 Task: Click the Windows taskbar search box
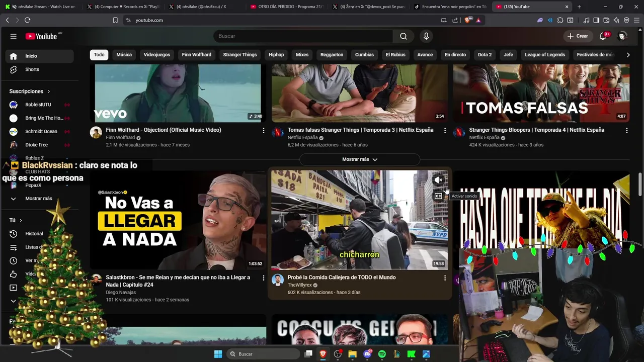(x=263, y=354)
